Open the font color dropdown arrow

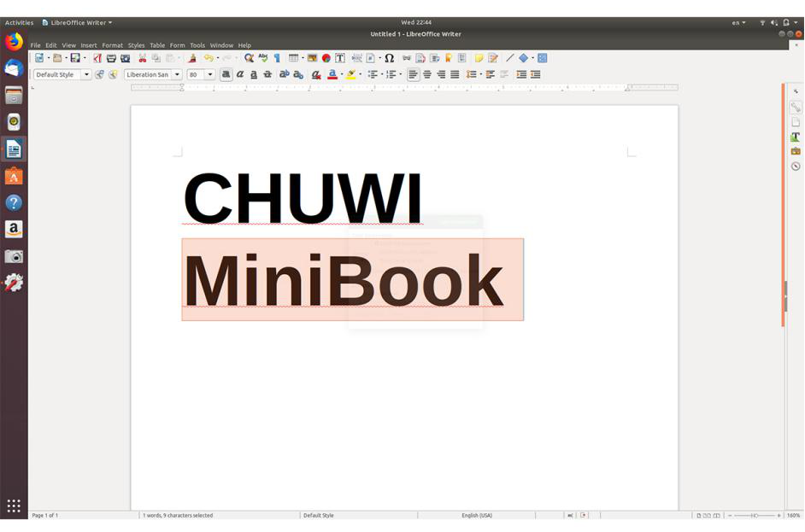pyautogui.click(x=342, y=74)
